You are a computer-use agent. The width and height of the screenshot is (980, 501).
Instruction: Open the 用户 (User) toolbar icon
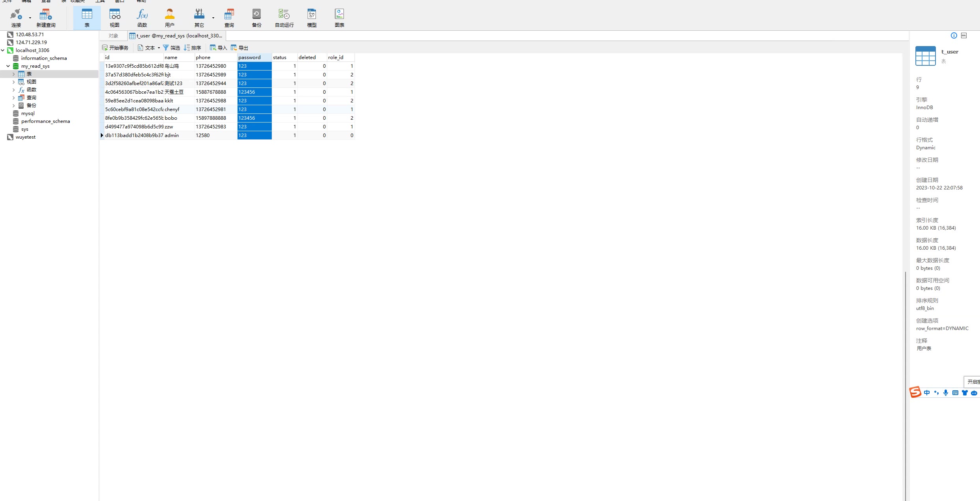(x=170, y=18)
